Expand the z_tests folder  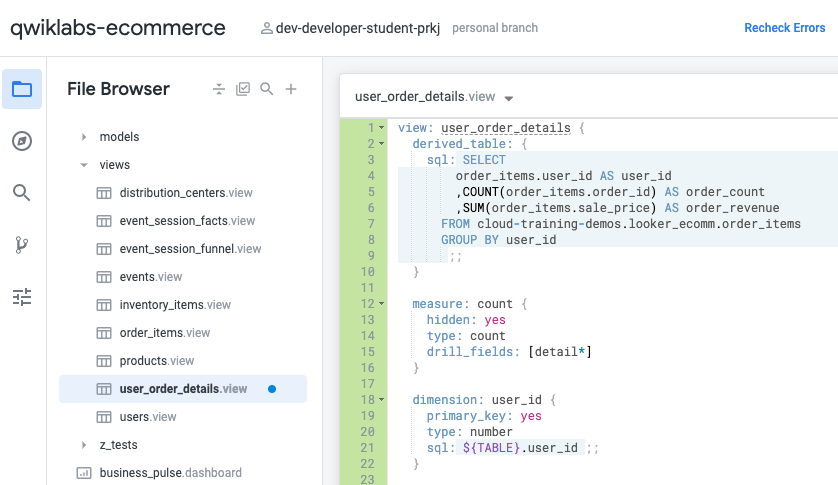coord(84,445)
